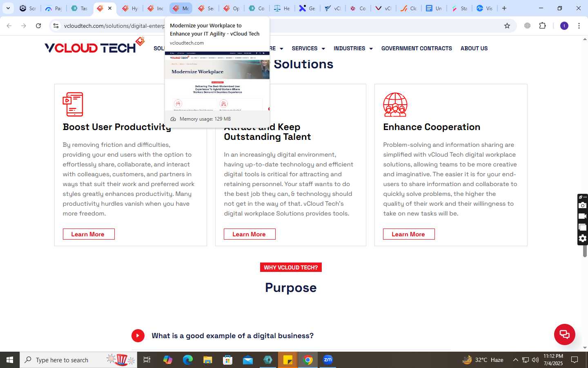588x368 pixels.
Task: Switch to the 'Vis' browser tab
Action: [484, 8]
